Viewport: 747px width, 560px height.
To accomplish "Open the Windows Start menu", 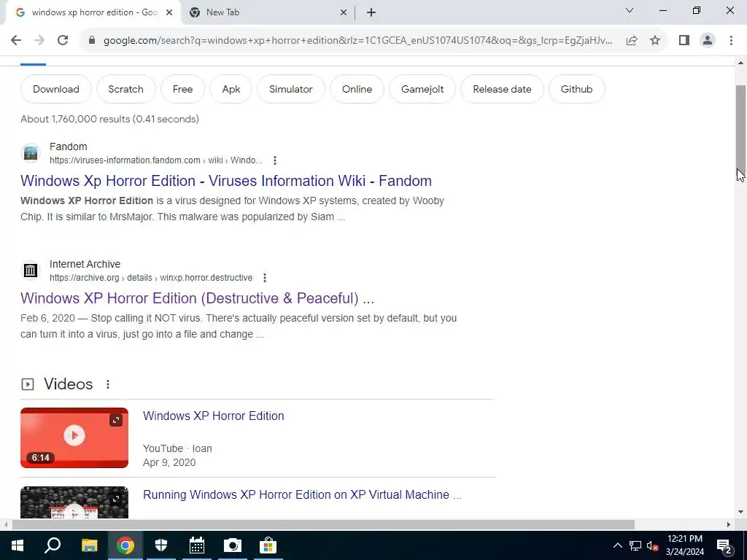I will [x=18, y=545].
